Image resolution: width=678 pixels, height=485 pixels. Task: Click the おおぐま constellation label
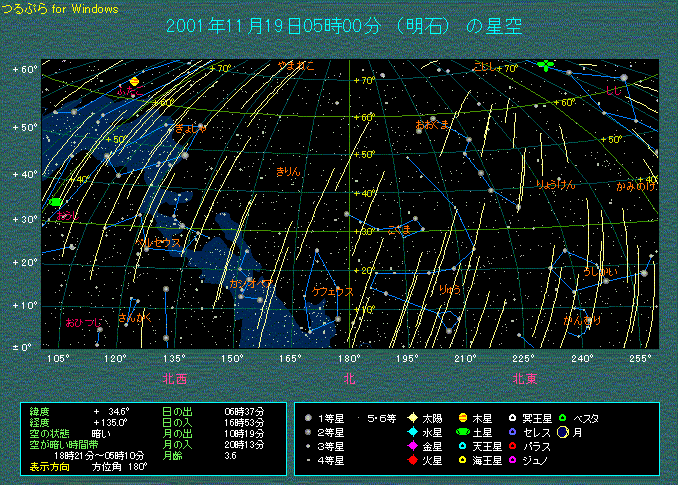click(x=431, y=125)
